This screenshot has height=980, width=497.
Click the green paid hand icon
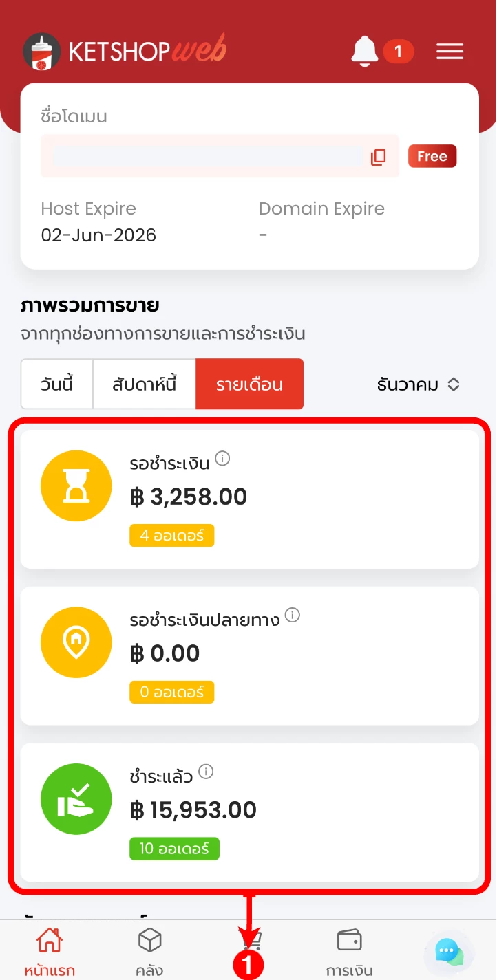(x=76, y=798)
